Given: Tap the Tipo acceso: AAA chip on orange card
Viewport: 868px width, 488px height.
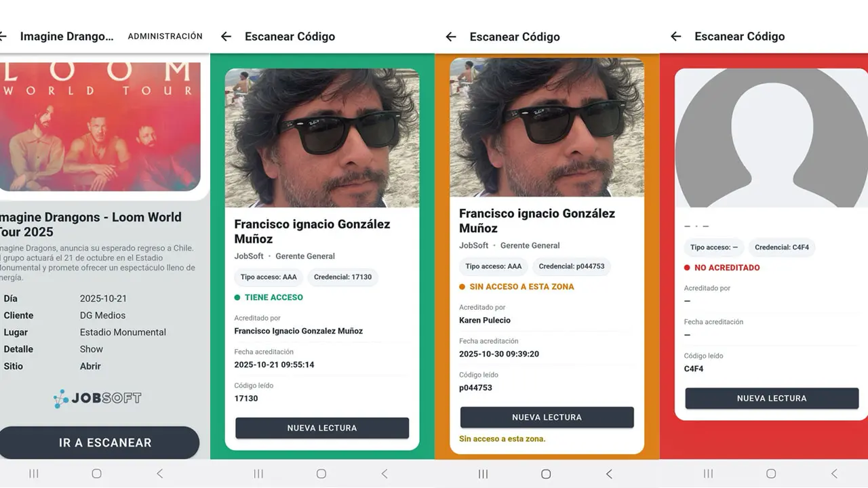Looking at the screenshot, I should coord(494,266).
